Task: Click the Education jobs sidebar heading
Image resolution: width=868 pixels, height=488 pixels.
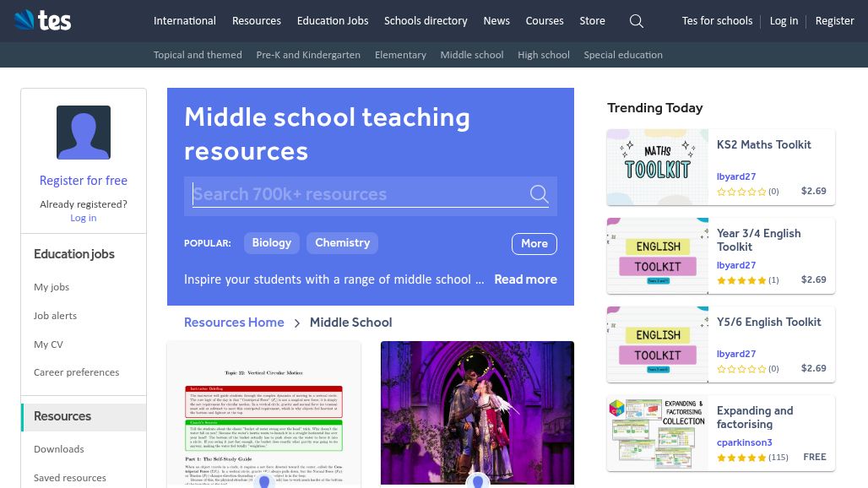Action: pyautogui.click(x=74, y=254)
